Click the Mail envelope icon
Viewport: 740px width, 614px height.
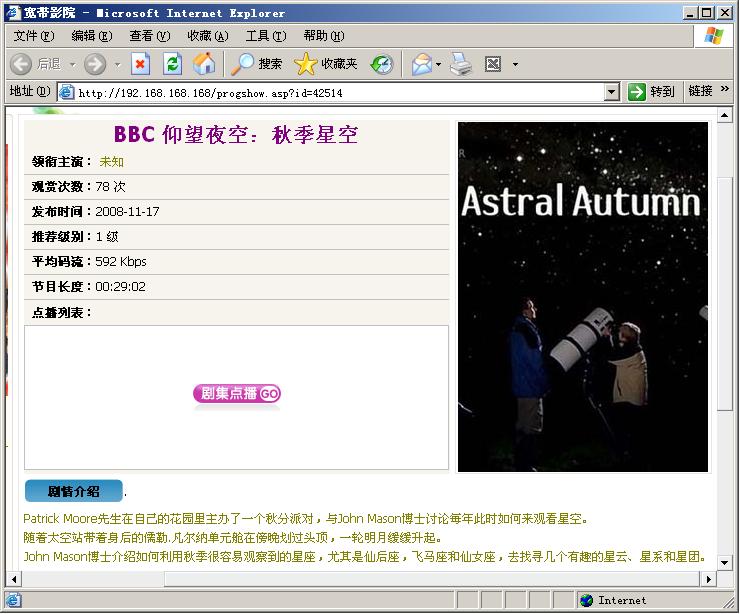[x=421, y=64]
